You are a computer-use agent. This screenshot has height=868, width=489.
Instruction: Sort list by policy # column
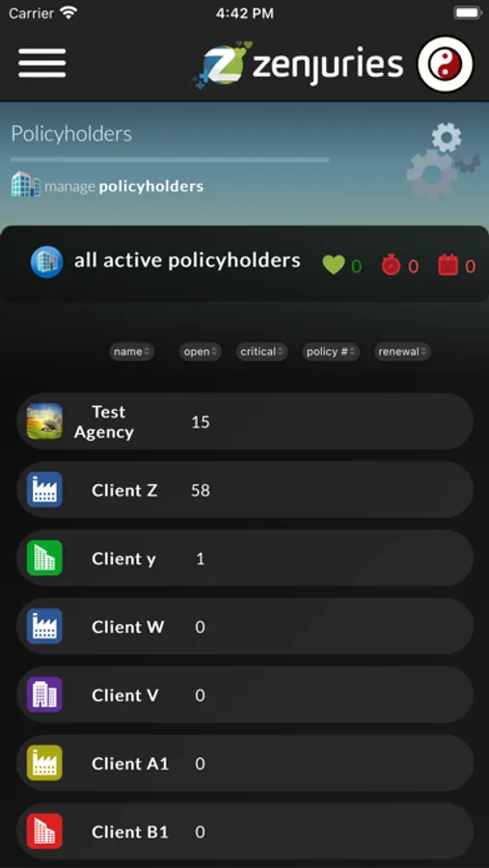(x=331, y=351)
